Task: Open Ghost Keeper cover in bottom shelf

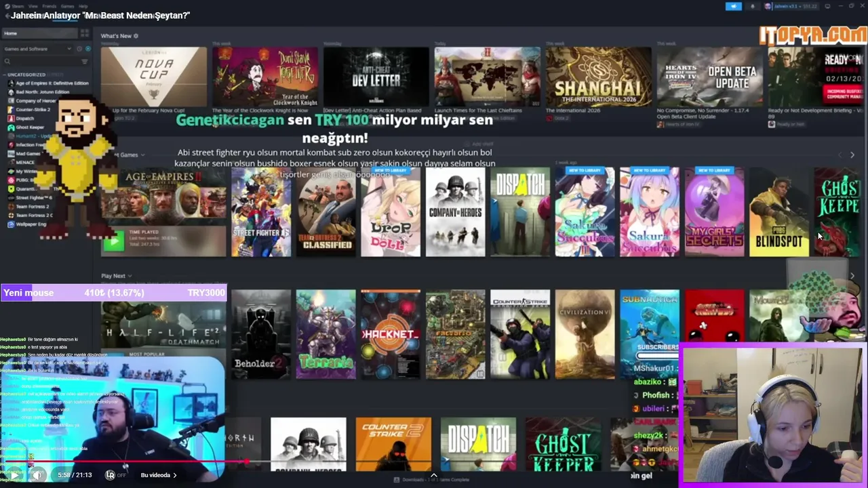Action: (x=563, y=444)
